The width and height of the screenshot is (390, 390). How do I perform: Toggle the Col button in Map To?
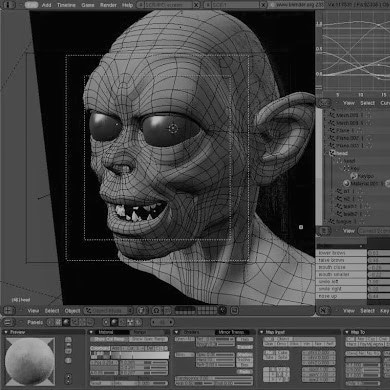(350, 339)
